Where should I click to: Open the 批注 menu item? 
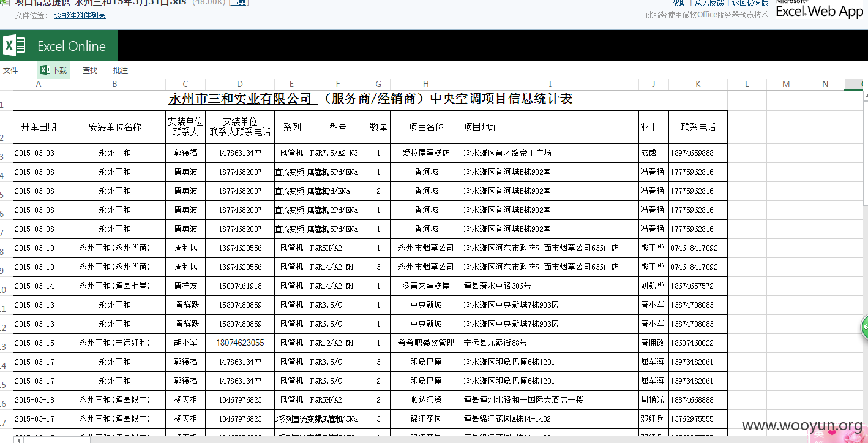point(121,70)
